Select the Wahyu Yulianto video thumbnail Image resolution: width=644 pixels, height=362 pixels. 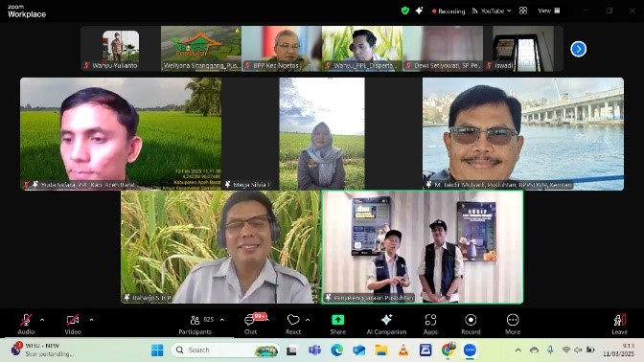coord(121,49)
